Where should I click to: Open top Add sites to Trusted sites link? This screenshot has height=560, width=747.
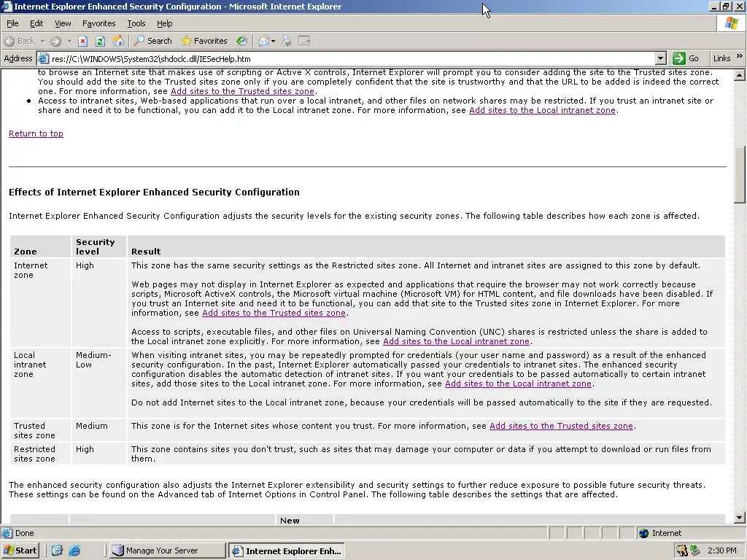[242, 91]
